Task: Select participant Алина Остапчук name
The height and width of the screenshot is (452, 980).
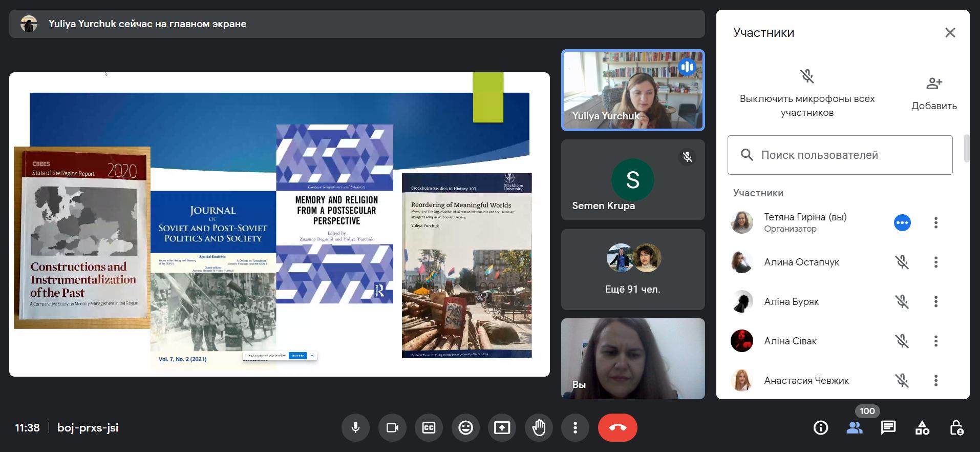Action: click(x=802, y=262)
